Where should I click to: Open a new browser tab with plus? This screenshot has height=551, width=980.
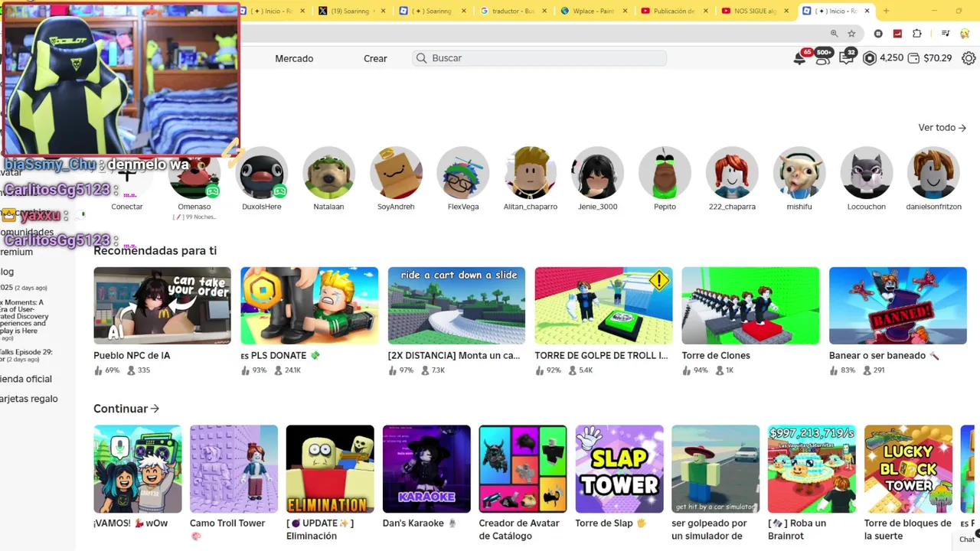(886, 11)
